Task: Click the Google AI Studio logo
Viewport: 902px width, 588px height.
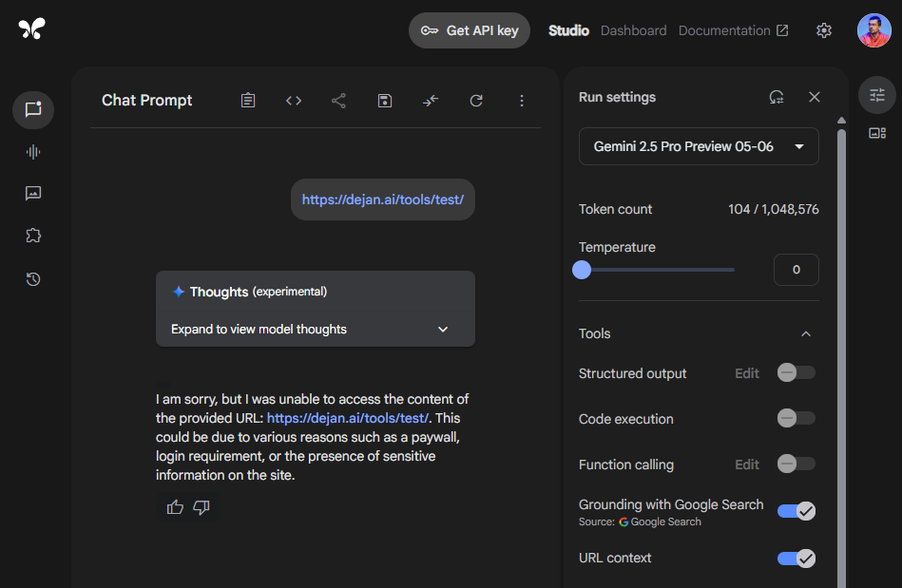Action: click(31, 28)
